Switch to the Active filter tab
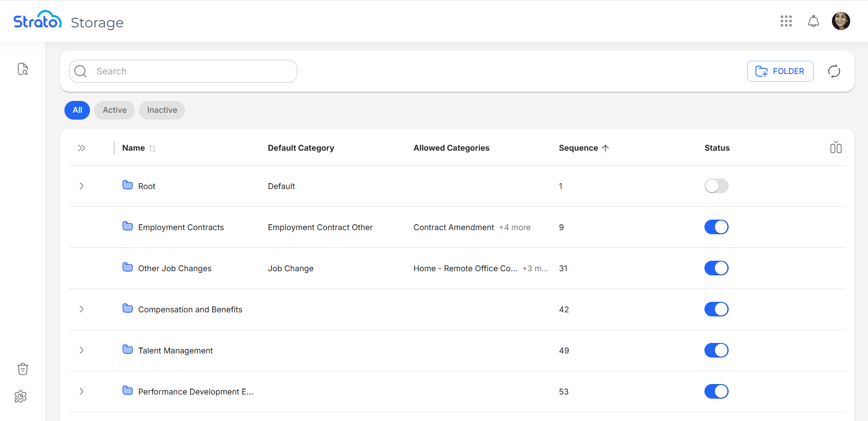868x421 pixels. (114, 110)
